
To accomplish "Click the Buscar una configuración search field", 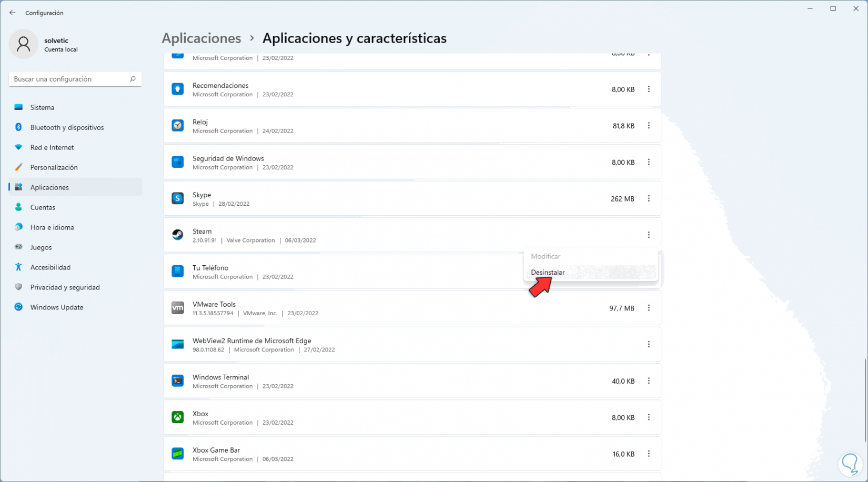I will (75, 79).
